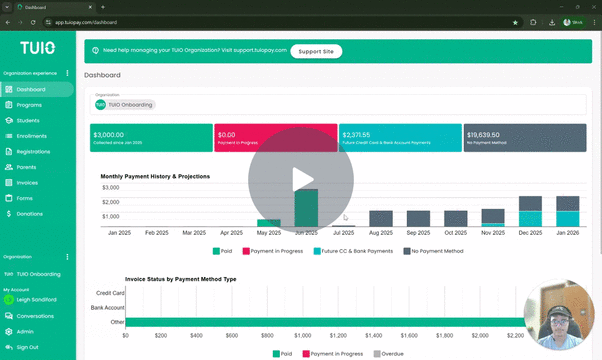Click the page vertical scrollbar

coord(600,143)
